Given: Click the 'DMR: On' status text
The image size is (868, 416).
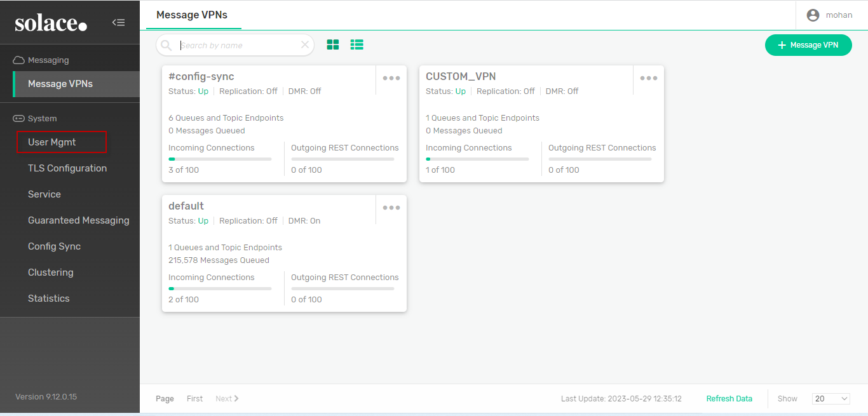Looking at the screenshot, I should click(x=304, y=221).
